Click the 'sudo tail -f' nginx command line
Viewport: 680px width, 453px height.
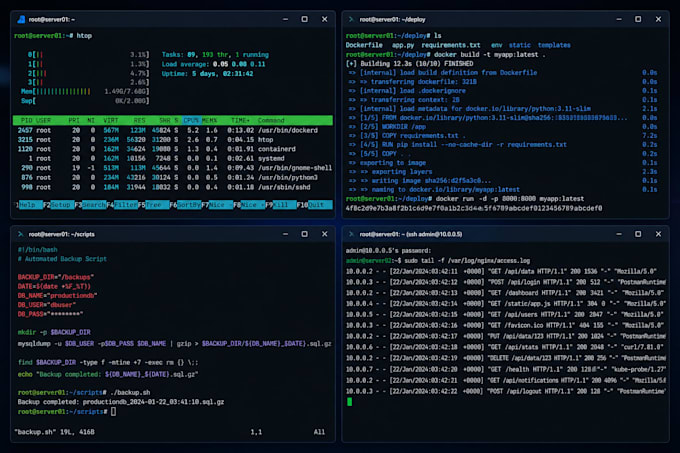click(438, 261)
